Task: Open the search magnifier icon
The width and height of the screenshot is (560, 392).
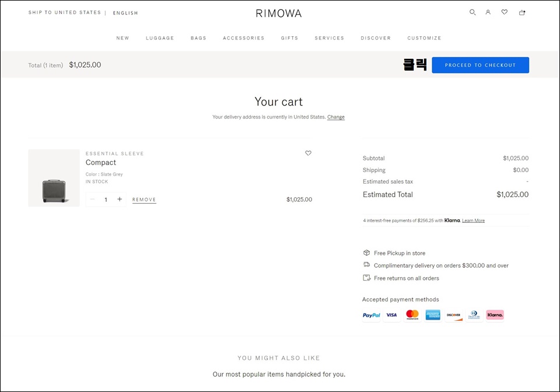Action: [x=472, y=12]
